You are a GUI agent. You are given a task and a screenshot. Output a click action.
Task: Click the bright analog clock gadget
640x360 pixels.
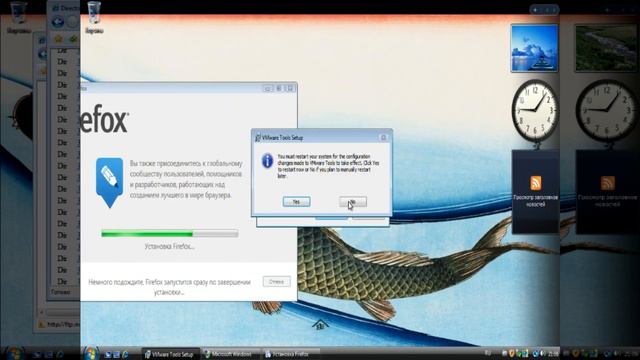[535, 111]
